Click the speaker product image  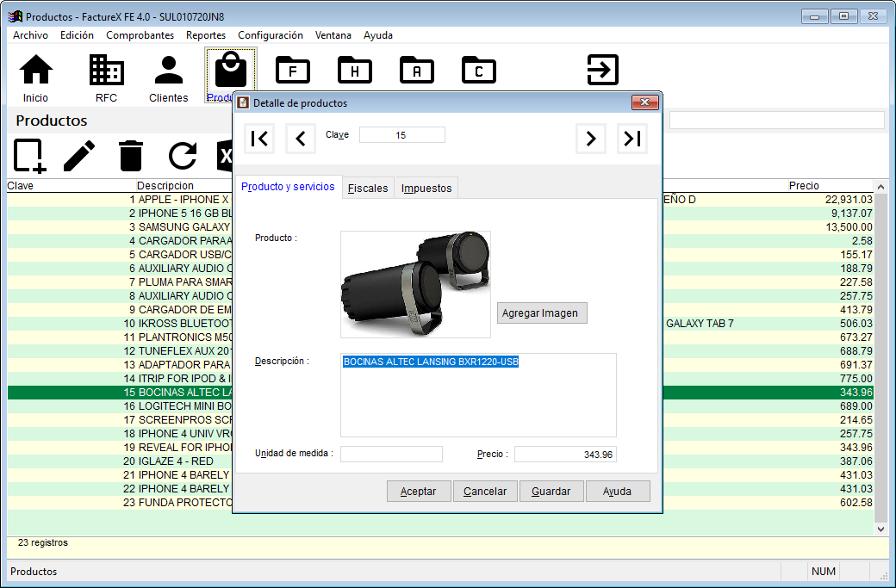pyautogui.click(x=415, y=284)
